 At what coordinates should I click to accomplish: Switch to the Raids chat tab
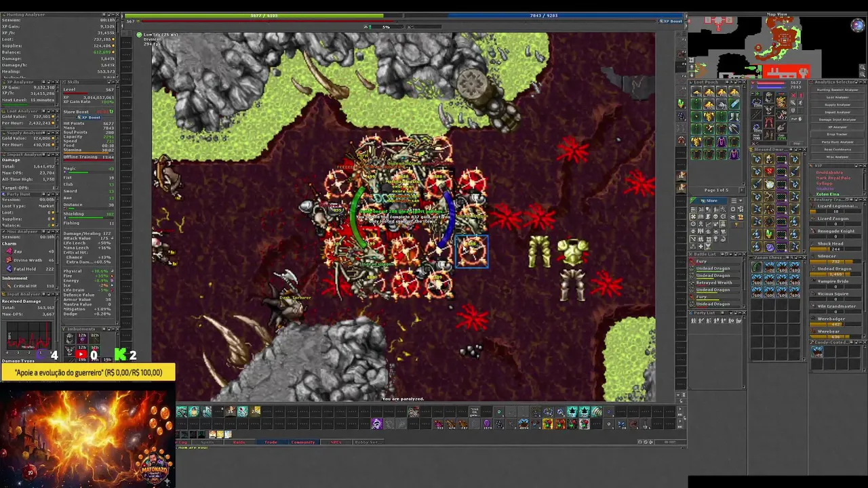coord(239,442)
